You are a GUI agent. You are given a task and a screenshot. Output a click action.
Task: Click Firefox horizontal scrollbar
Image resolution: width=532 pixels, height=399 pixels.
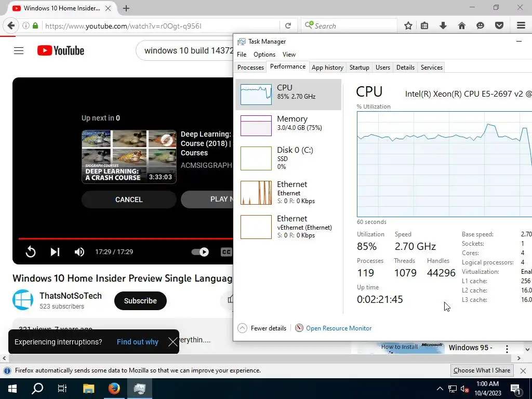tap(260, 358)
